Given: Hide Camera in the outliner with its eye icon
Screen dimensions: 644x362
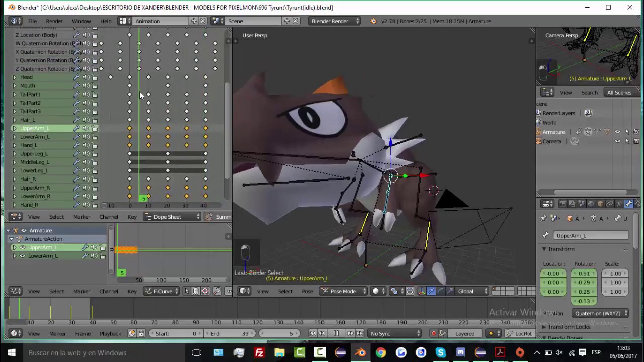Looking at the screenshot, I should click(x=617, y=141).
